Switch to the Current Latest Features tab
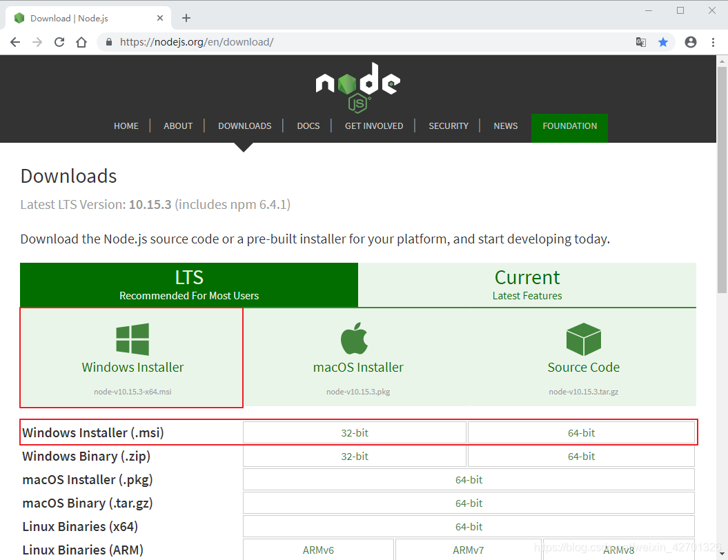728x560 pixels. [x=527, y=284]
